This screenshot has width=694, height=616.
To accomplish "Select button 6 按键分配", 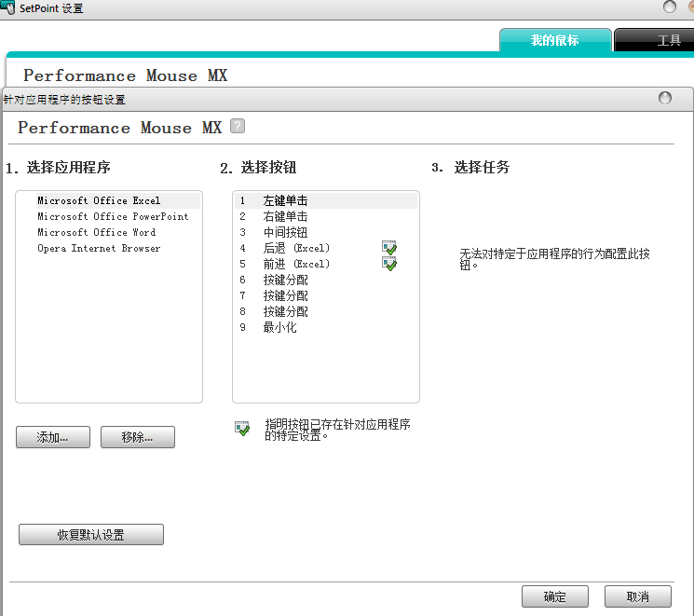I will tap(326, 280).
